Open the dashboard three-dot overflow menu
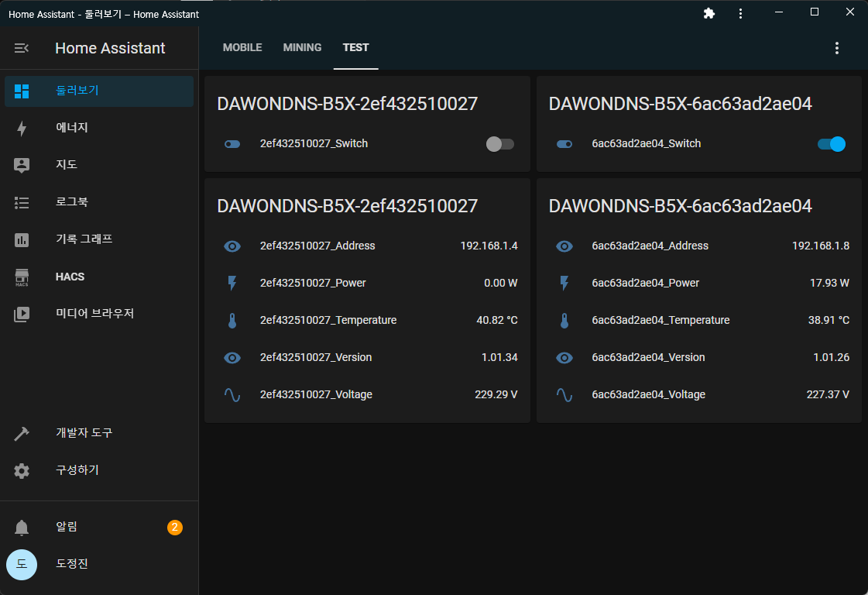This screenshot has height=595, width=868. (836, 48)
